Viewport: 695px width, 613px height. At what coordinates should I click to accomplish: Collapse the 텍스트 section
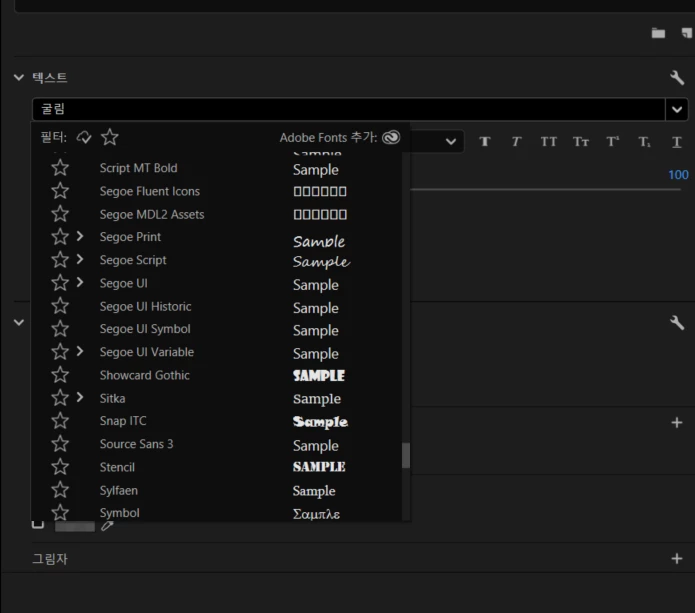pos(19,78)
